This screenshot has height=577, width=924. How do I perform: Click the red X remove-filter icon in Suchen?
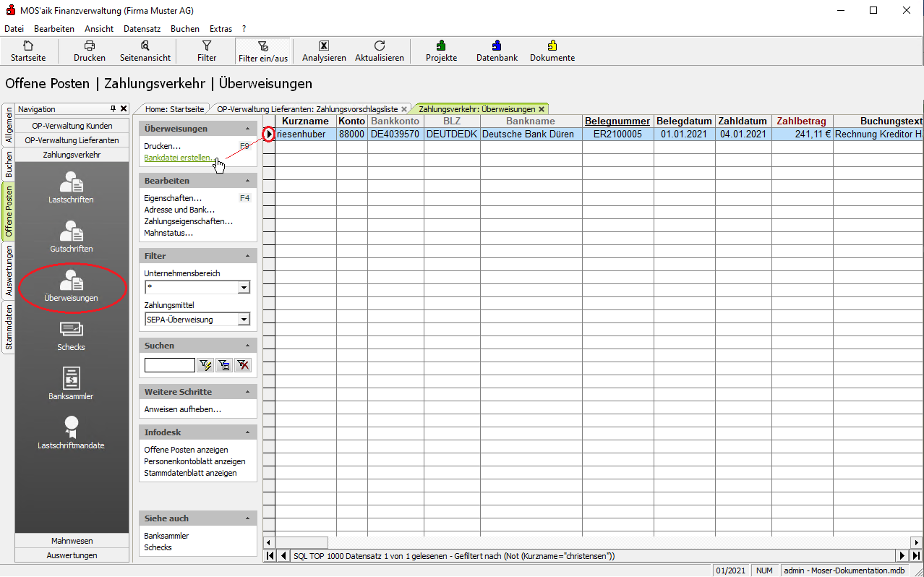click(243, 365)
